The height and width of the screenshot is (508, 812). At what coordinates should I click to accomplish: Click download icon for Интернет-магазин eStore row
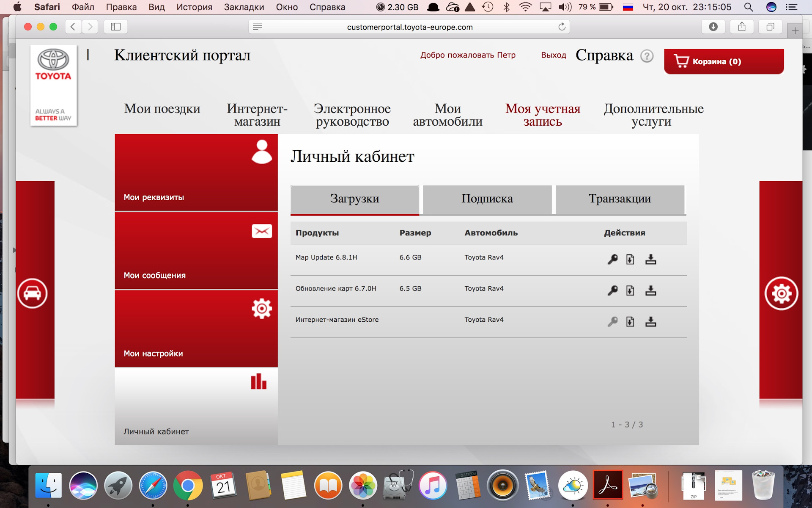click(x=650, y=322)
